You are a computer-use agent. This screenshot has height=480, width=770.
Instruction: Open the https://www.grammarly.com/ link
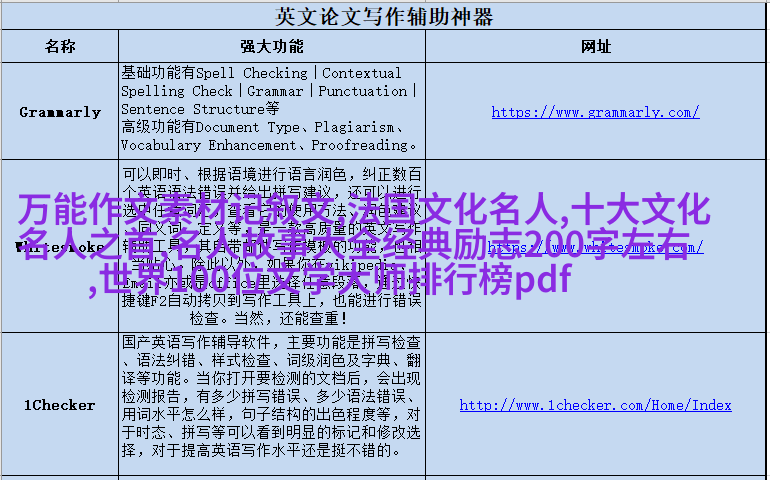point(595,113)
